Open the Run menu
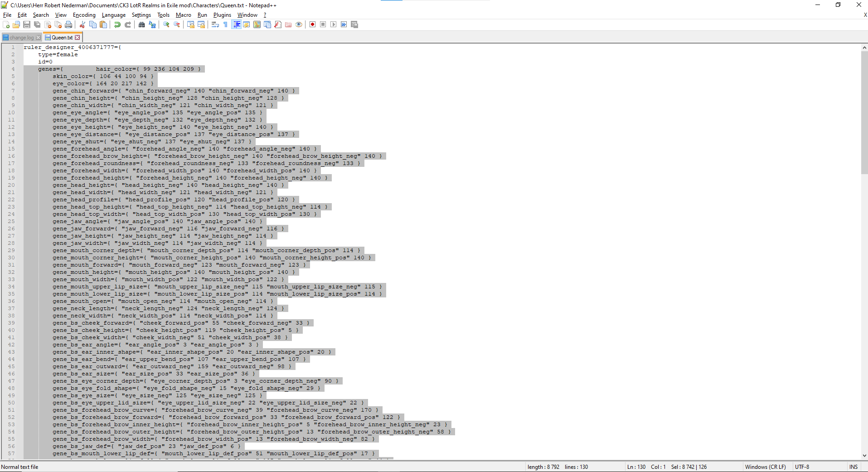The height and width of the screenshot is (472, 868). tap(202, 15)
